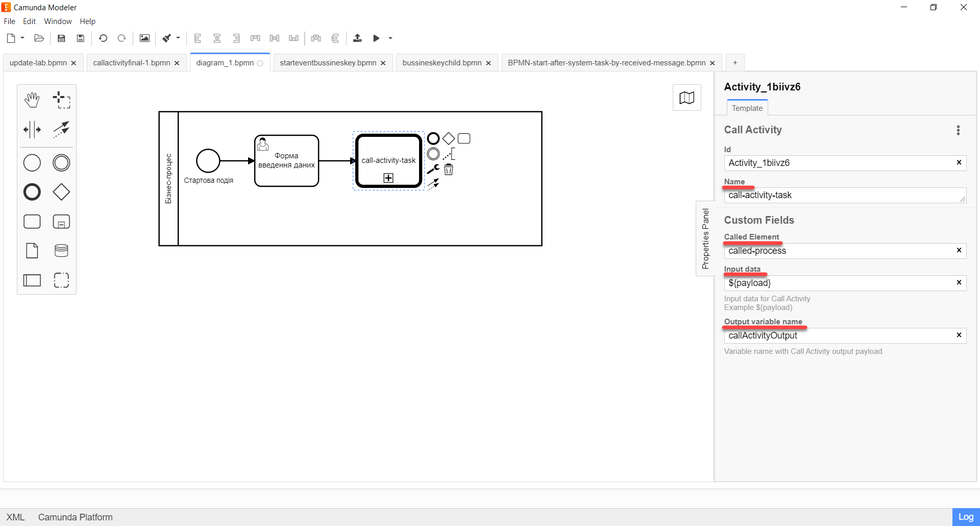980x526 pixels.
Task: Append Gateway from context pad
Action: (x=449, y=138)
